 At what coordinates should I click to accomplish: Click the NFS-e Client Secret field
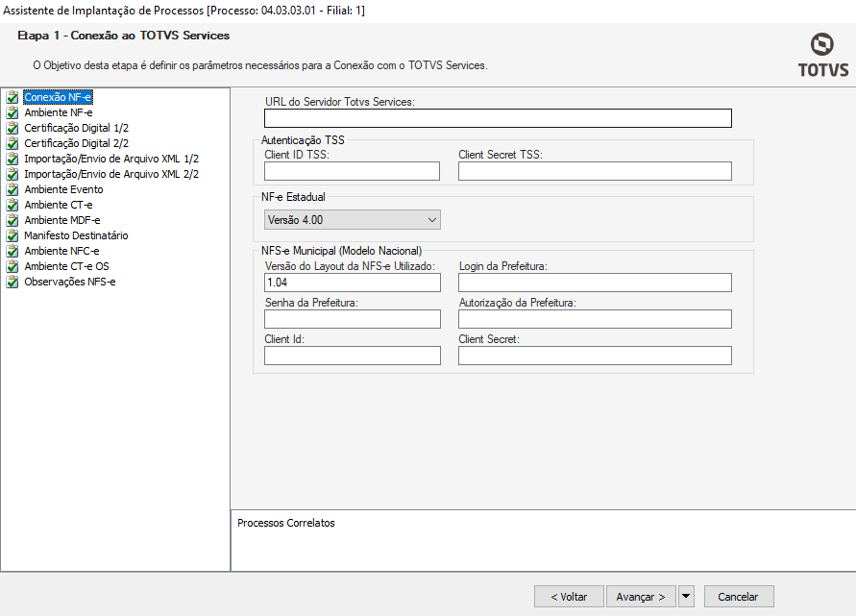[595, 356]
